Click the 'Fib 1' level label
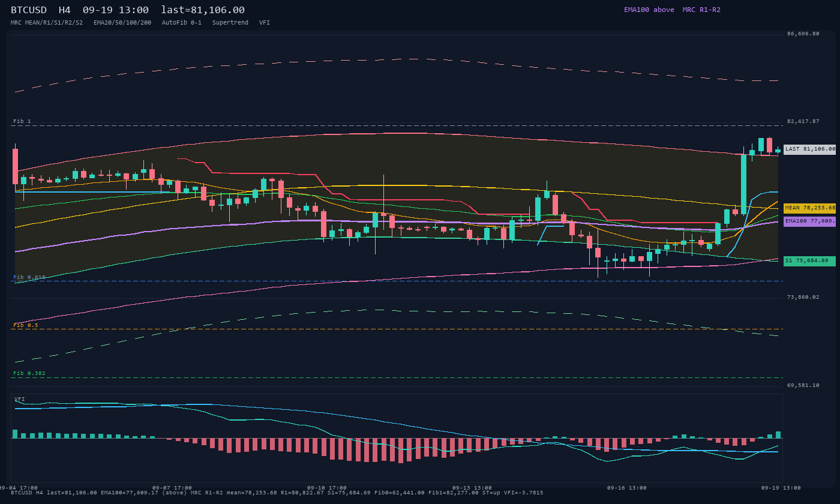840x504 pixels. coord(22,121)
